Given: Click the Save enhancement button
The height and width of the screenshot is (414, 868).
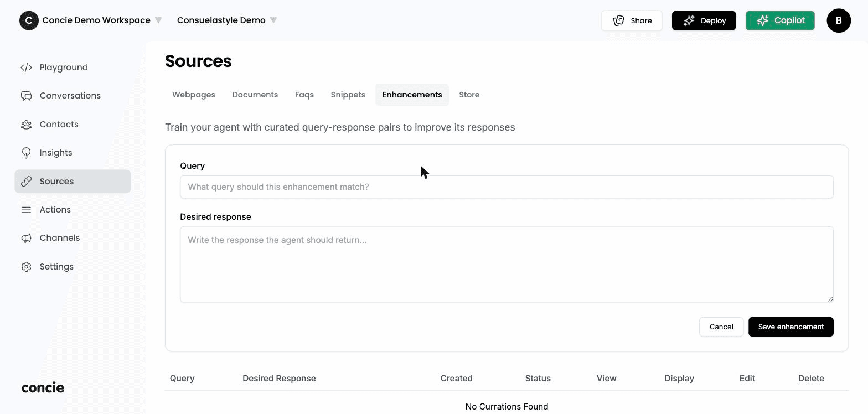Looking at the screenshot, I should click(791, 327).
